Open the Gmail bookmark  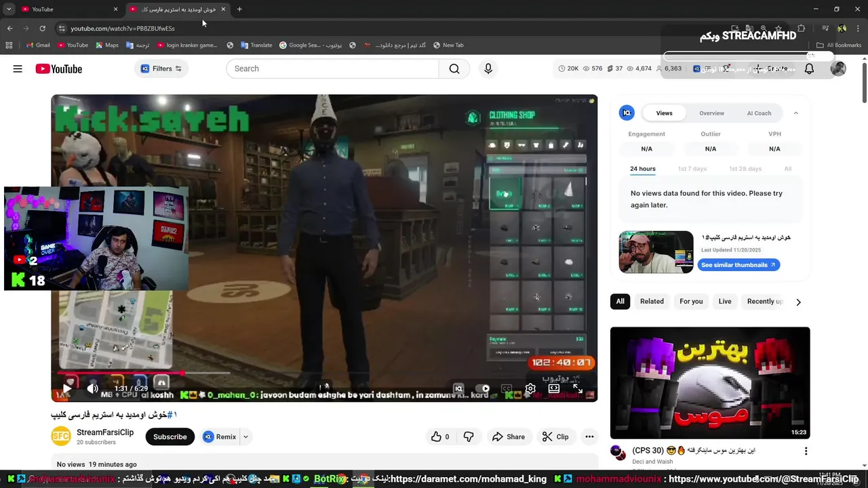point(38,45)
